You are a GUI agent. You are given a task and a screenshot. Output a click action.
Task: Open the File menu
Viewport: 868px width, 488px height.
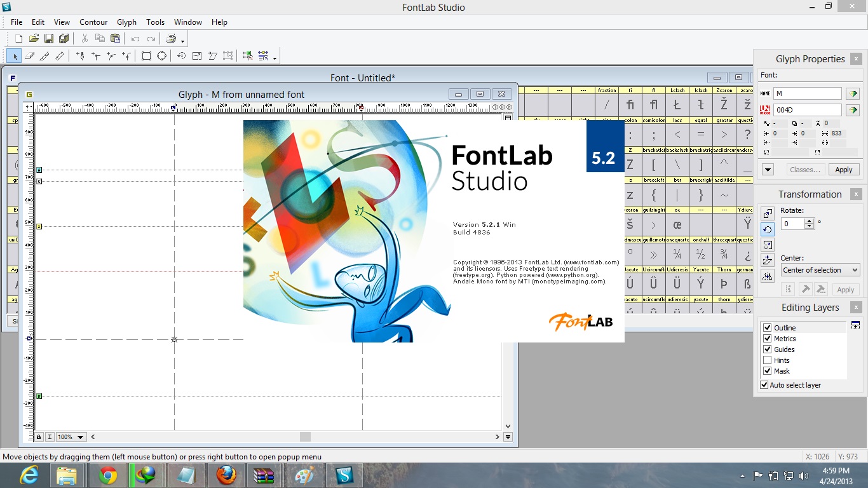click(x=17, y=22)
